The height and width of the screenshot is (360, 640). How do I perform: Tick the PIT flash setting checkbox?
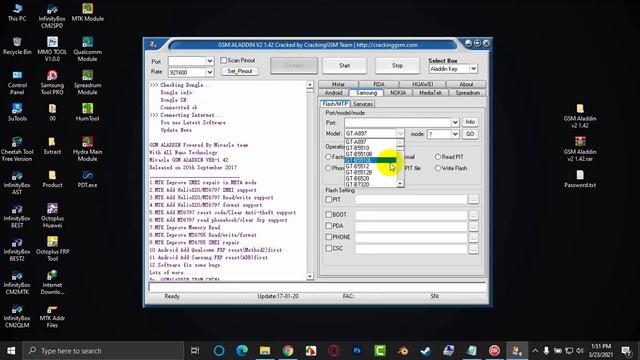point(329,200)
